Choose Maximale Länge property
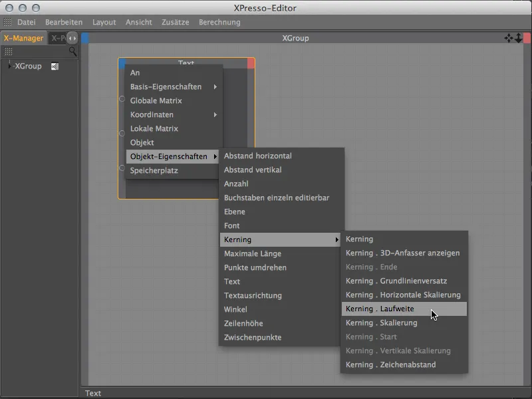 tap(280, 253)
